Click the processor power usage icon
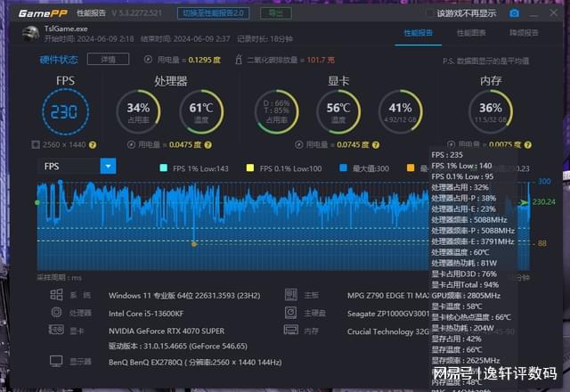Screen dimensions: 570x392 (x=131, y=144)
